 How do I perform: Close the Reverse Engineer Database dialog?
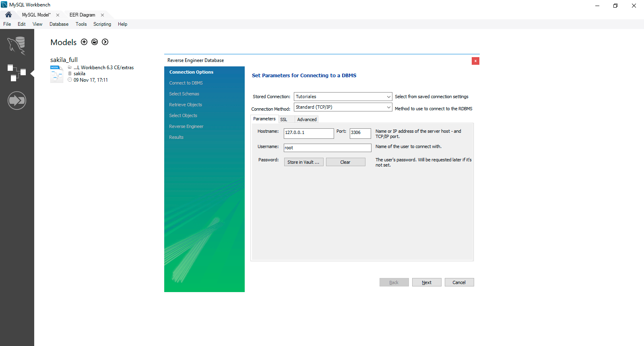pyautogui.click(x=475, y=61)
